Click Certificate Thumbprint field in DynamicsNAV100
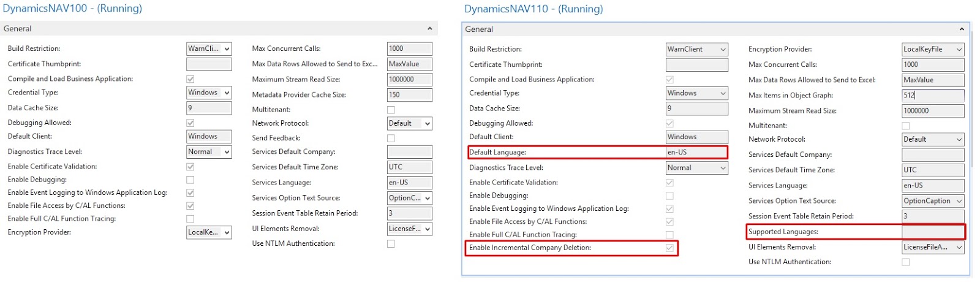The width and height of the screenshot is (980, 282). (x=209, y=64)
